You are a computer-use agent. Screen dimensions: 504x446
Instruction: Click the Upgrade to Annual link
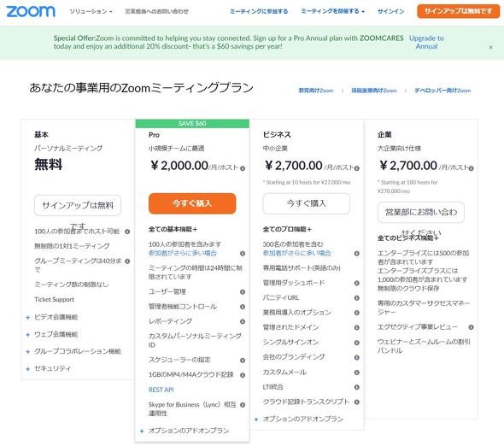click(x=426, y=42)
